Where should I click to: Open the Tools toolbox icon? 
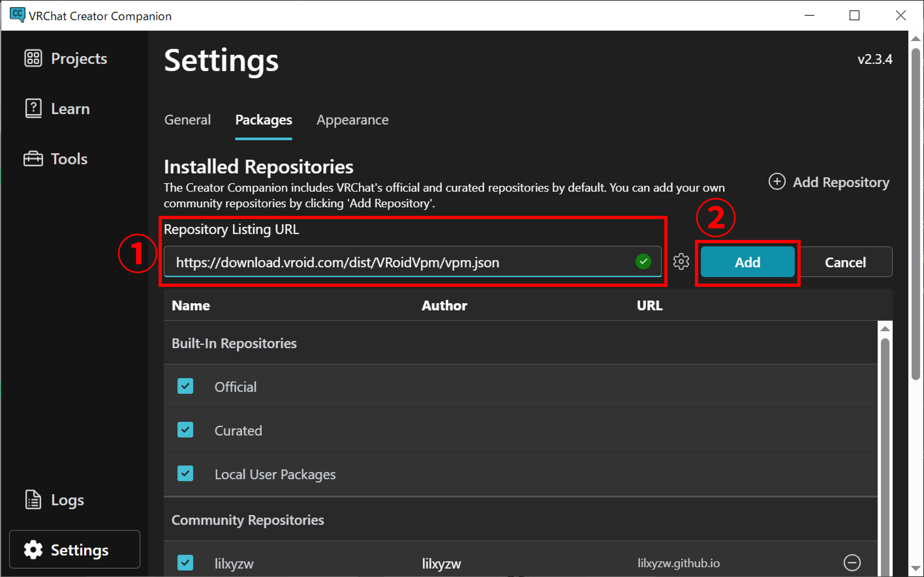point(33,159)
